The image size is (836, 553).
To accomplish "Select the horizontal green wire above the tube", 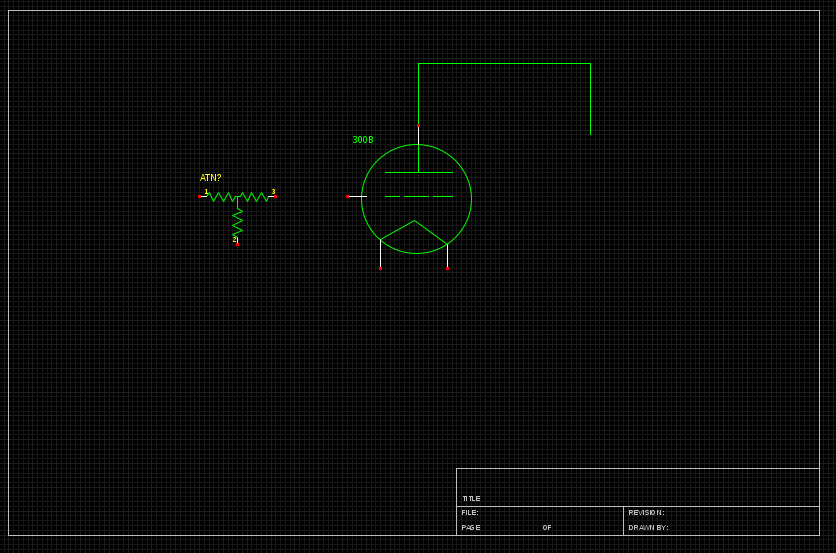I will pyautogui.click(x=504, y=64).
